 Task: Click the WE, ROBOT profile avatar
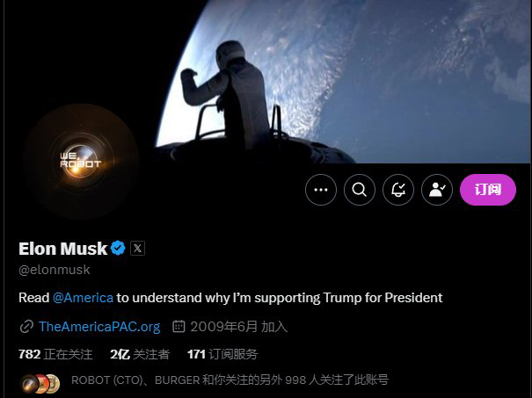click(80, 162)
